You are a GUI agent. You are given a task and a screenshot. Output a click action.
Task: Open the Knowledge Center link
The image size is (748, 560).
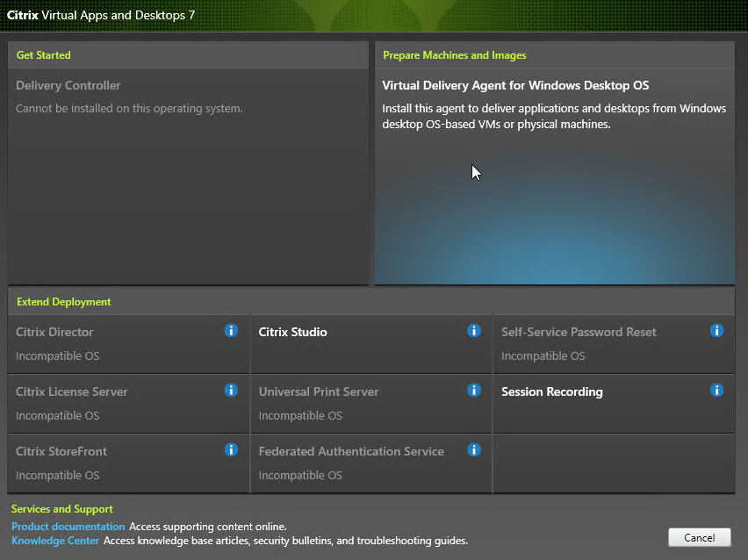point(55,541)
